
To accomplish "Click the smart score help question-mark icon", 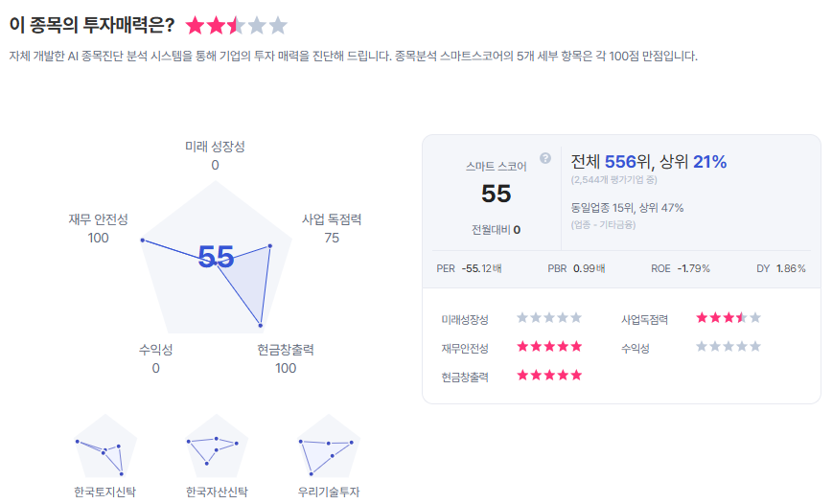I will (x=545, y=158).
